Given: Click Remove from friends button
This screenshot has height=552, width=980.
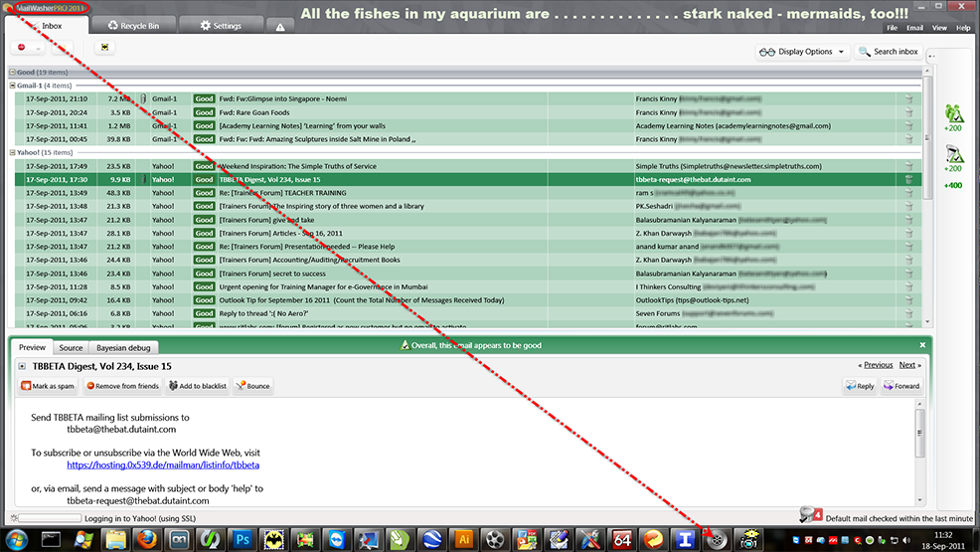Looking at the screenshot, I should 122,386.
